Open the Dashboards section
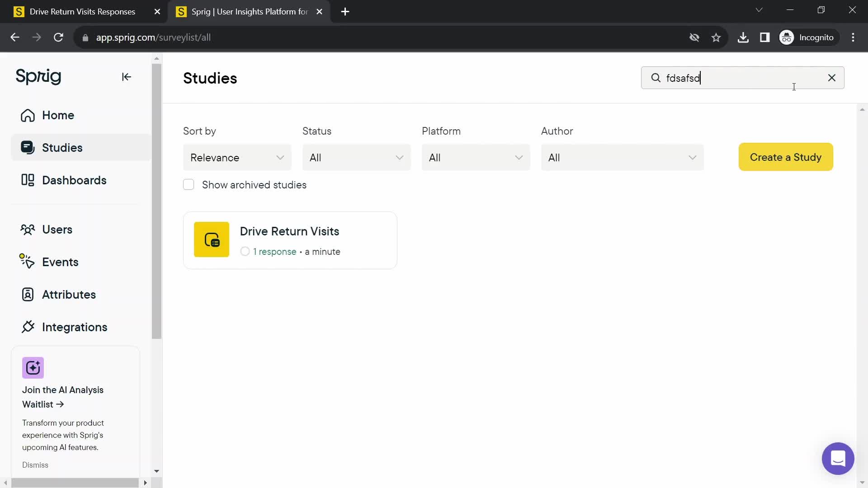 point(74,180)
